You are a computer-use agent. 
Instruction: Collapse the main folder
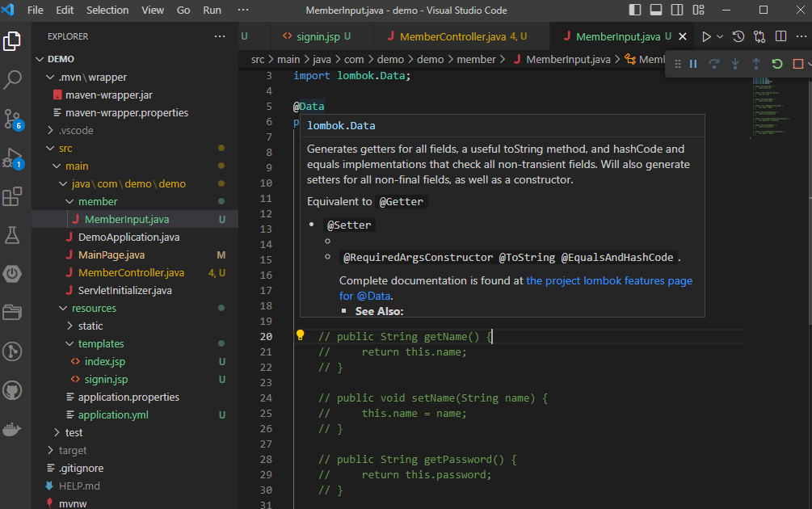[x=57, y=166]
